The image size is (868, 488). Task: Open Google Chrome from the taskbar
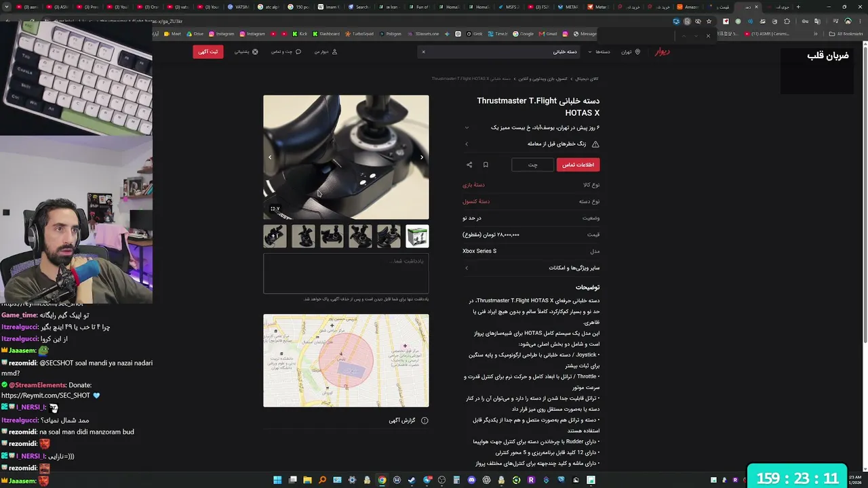382,481
